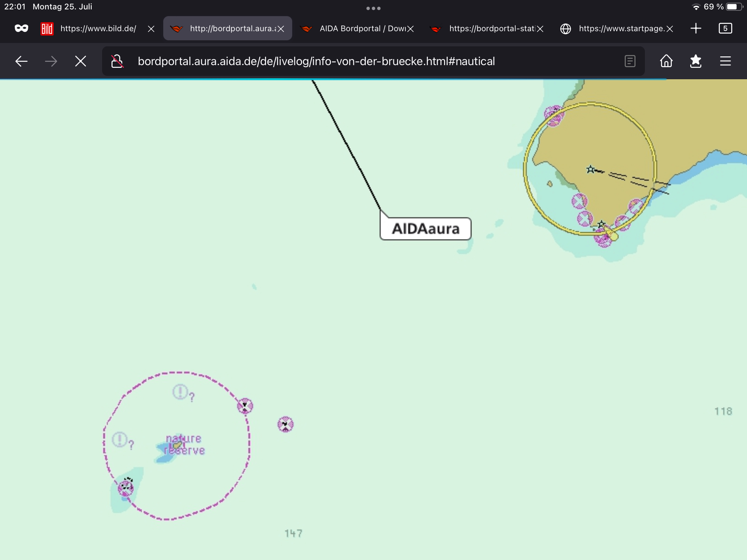Stop loading the page

point(80,61)
